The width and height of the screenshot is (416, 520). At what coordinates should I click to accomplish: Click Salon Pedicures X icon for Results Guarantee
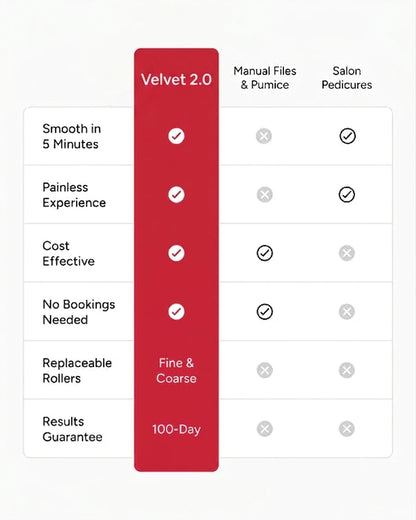(x=347, y=429)
